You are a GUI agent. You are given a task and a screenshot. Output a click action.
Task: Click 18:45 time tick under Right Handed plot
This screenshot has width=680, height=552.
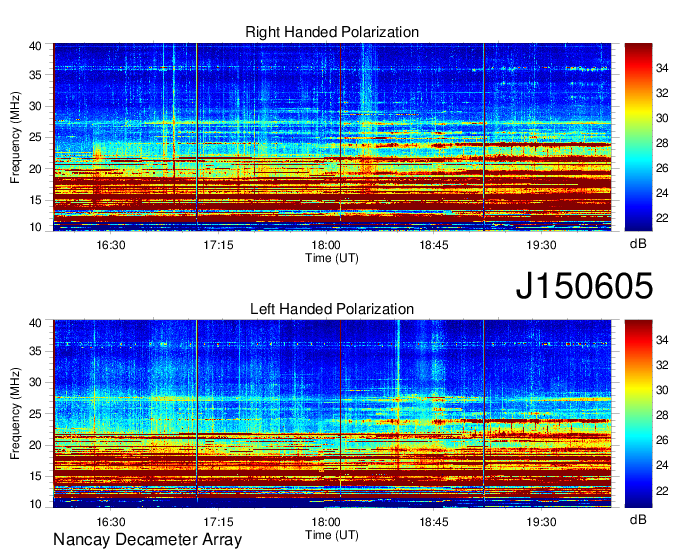point(434,245)
